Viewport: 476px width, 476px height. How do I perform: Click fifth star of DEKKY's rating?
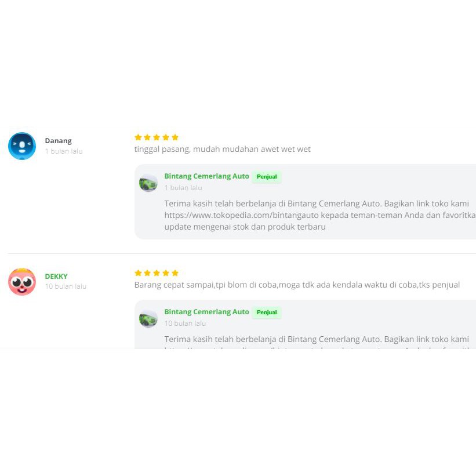[x=175, y=273]
